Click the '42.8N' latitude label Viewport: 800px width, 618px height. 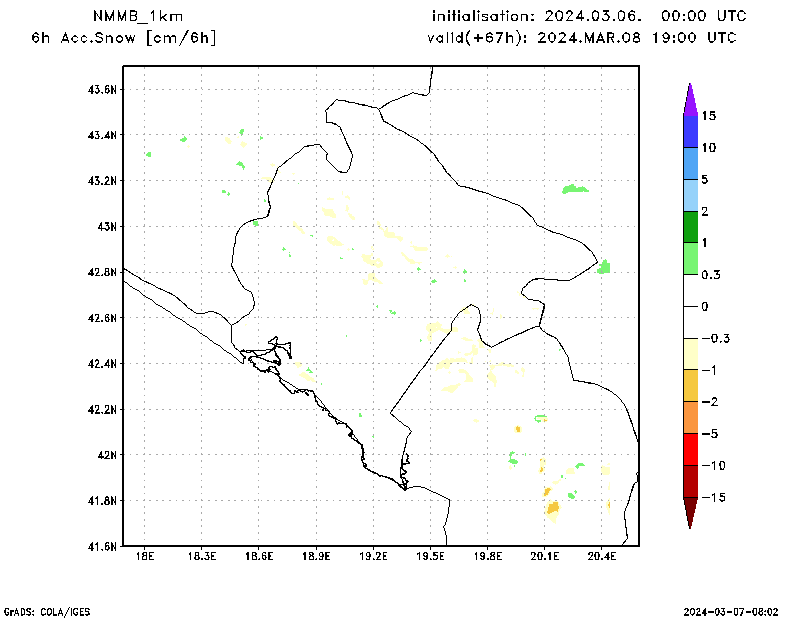click(102, 273)
